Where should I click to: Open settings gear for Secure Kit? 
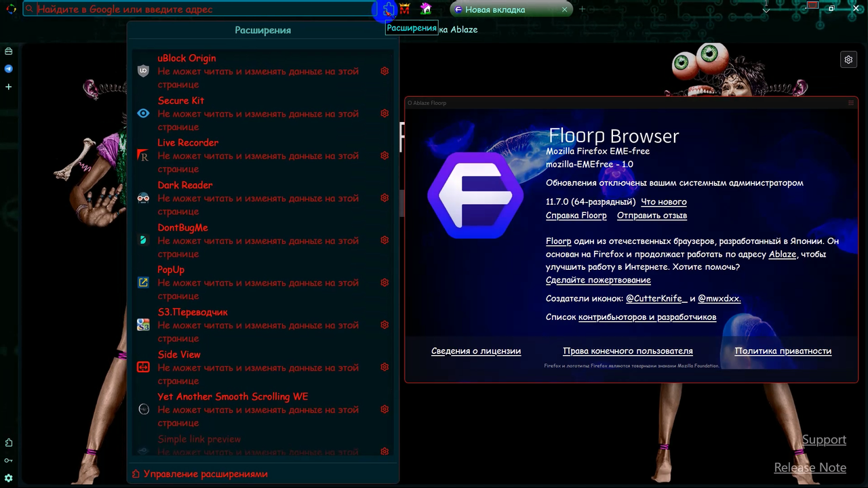384,113
